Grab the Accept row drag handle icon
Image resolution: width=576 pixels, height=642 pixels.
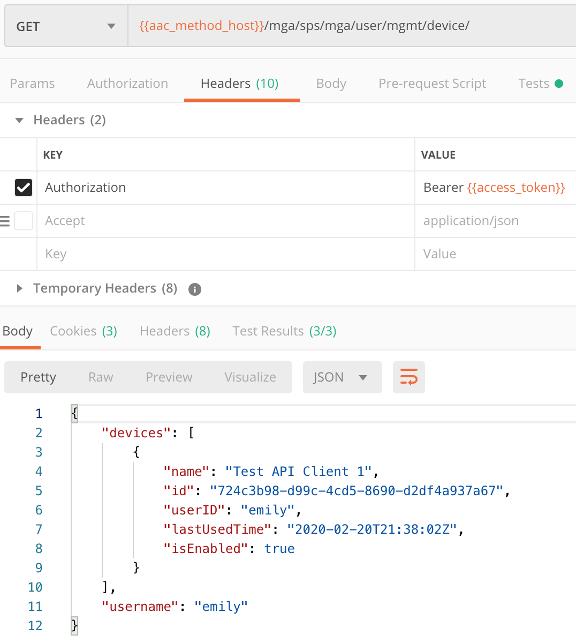click(x=5, y=221)
